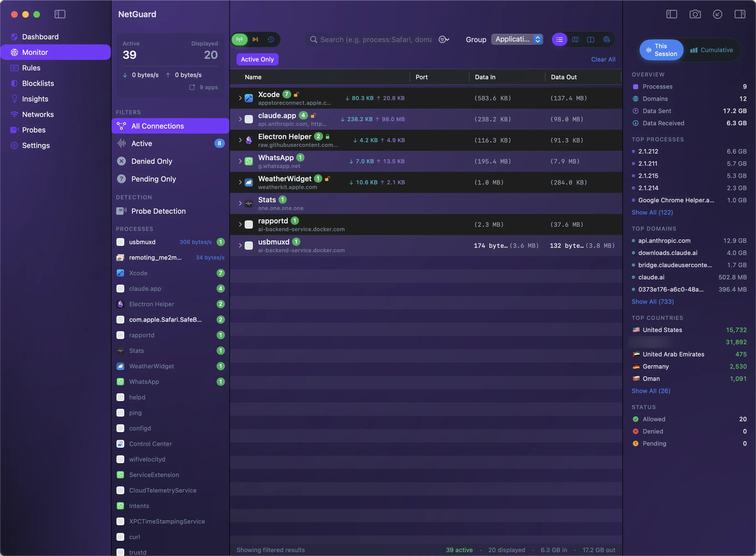The image size is (756, 556).
Task: Expand the rapportd connection row
Action: click(240, 224)
